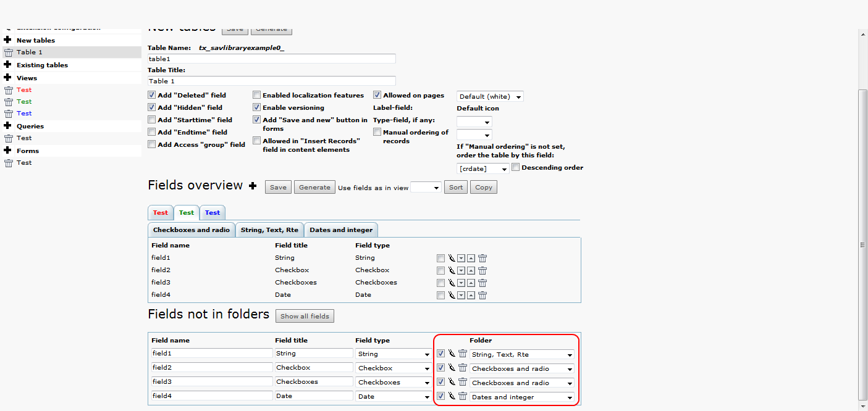Check the Descending order checkbox
The width and height of the screenshot is (868, 411).
[x=516, y=167]
